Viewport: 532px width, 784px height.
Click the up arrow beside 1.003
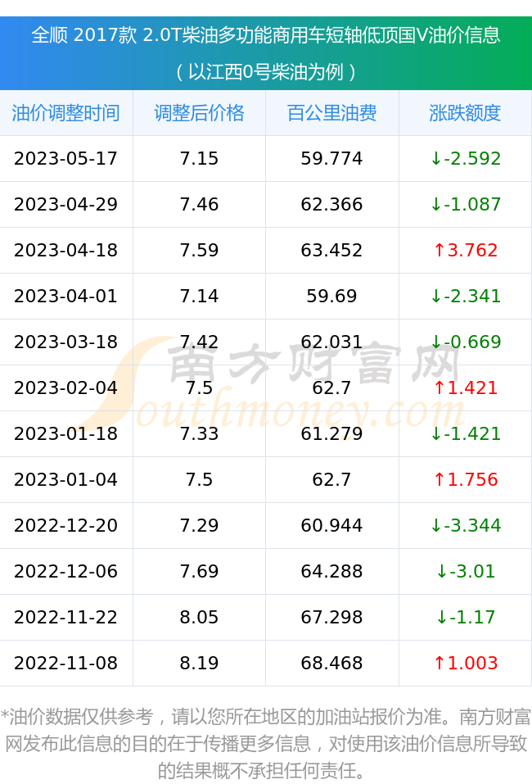440,663
